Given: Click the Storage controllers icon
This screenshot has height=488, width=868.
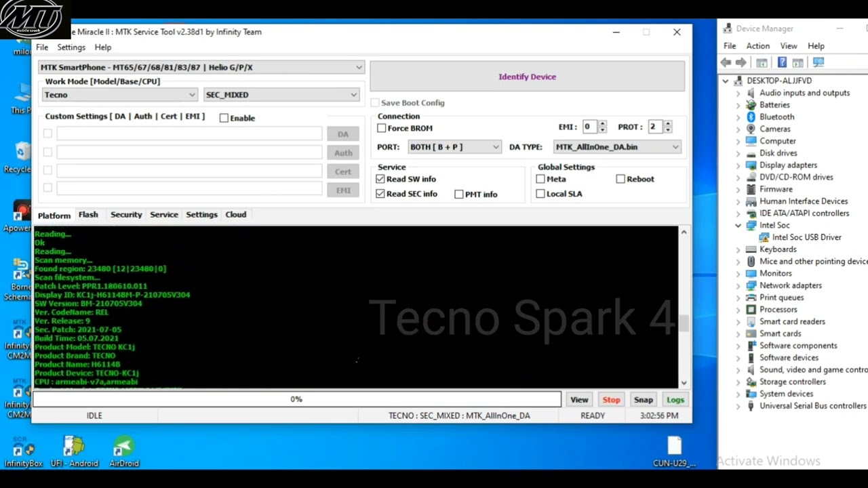Looking at the screenshot, I should tap(751, 382).
